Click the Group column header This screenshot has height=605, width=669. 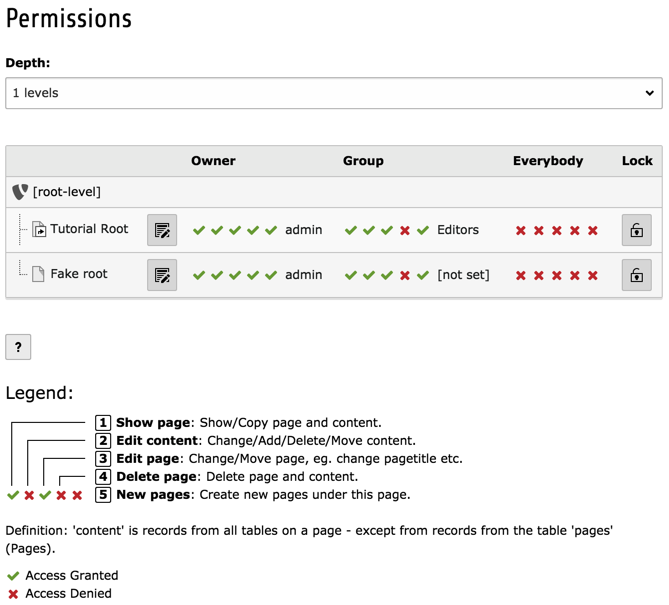(364, 161)
